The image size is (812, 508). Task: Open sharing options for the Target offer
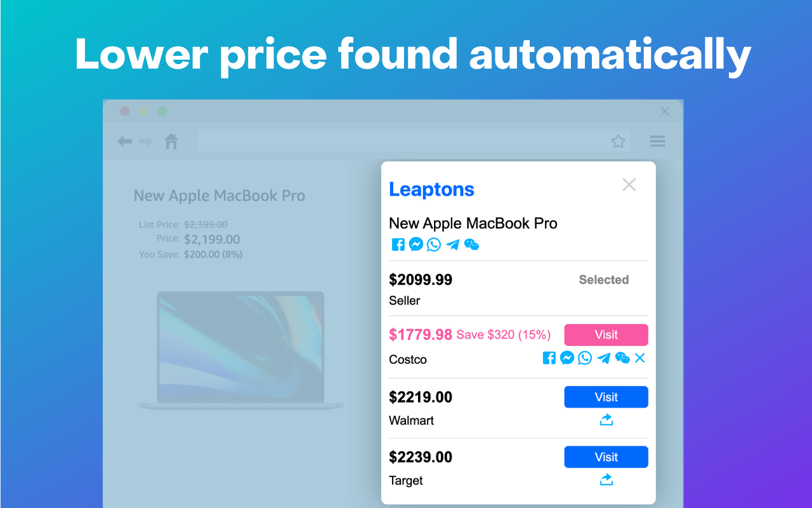606,479
